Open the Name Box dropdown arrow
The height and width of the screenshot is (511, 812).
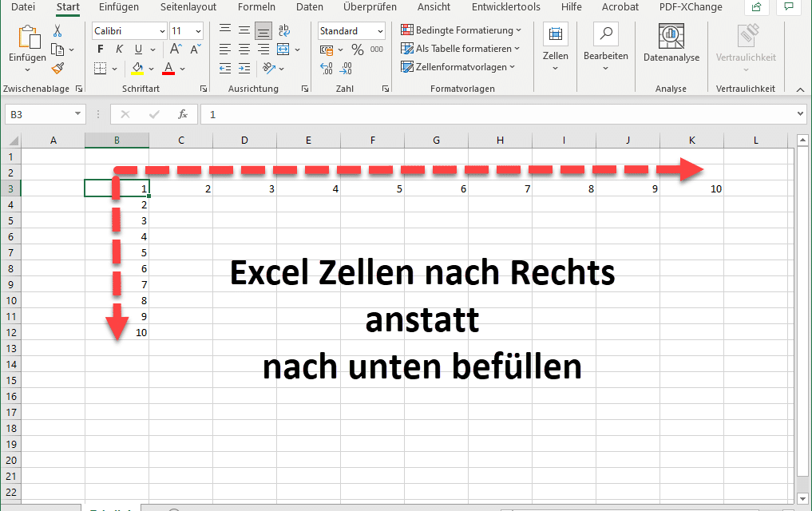pyautogui.click(x=77, y=114)
